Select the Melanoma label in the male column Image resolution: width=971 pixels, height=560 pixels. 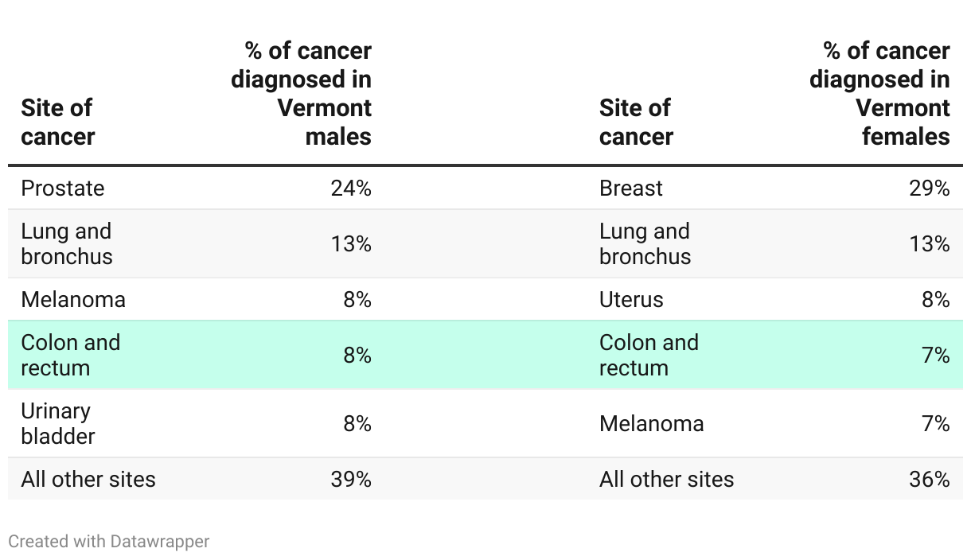73,300
